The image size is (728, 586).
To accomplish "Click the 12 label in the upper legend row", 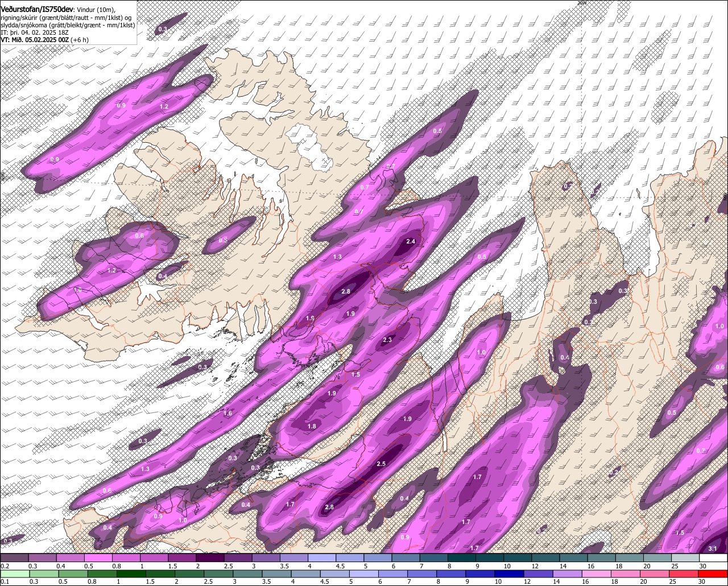I will click(535, 566).
